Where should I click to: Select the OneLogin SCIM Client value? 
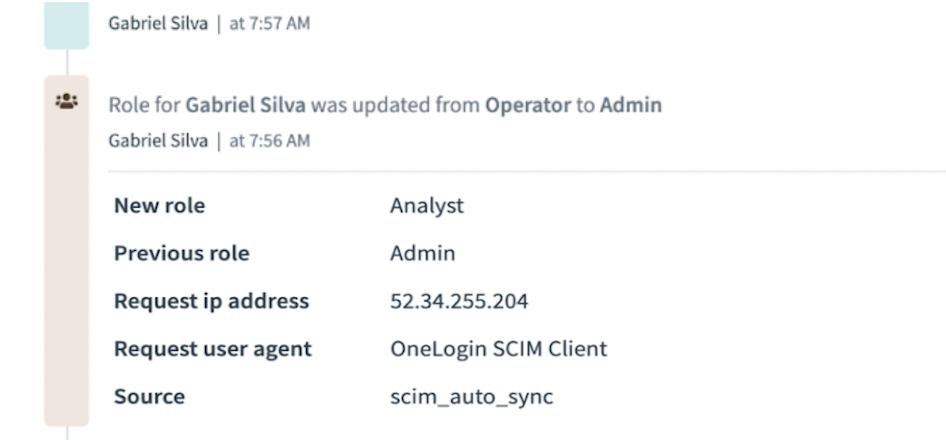(498, 349)
